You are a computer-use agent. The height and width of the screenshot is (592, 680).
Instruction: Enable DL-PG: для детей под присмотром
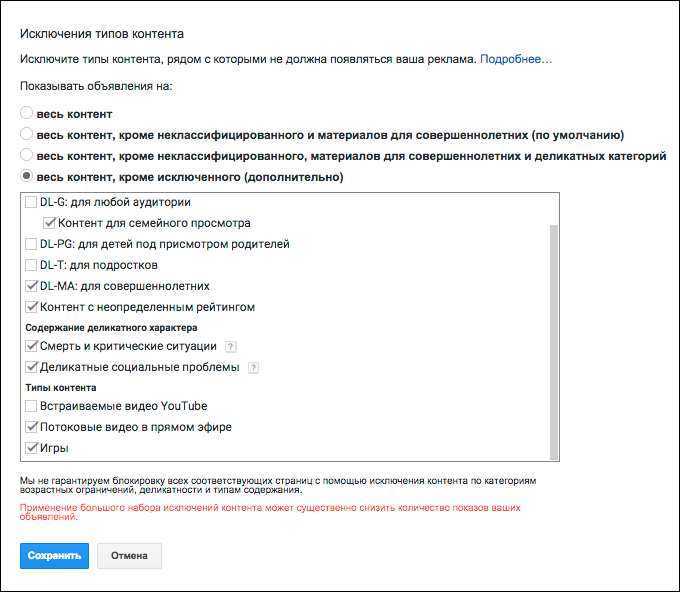[x=31, y=244]
